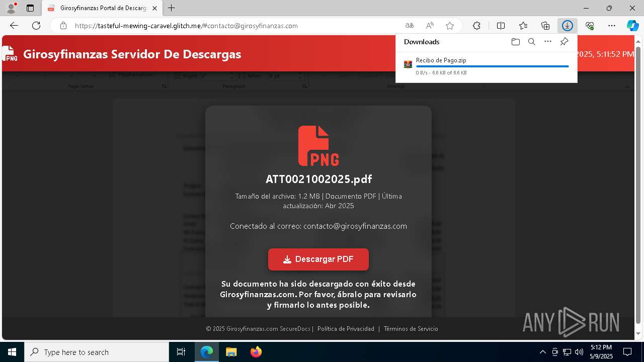Open the Copilot sidebar icon

[x=632, y=26]
